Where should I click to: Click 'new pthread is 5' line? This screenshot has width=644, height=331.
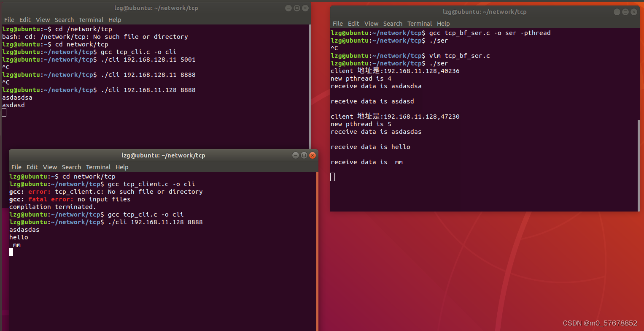pyautogui.click(x=361, y=124)
